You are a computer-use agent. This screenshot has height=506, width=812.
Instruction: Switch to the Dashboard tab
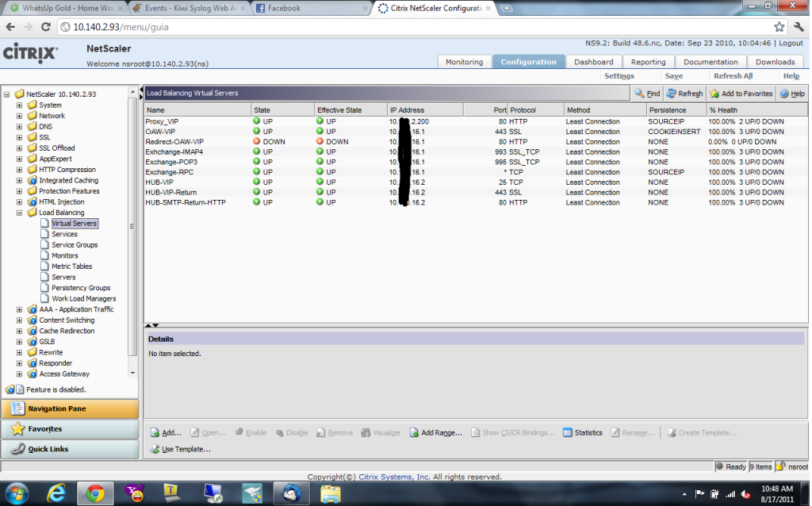tap(593, 62)
